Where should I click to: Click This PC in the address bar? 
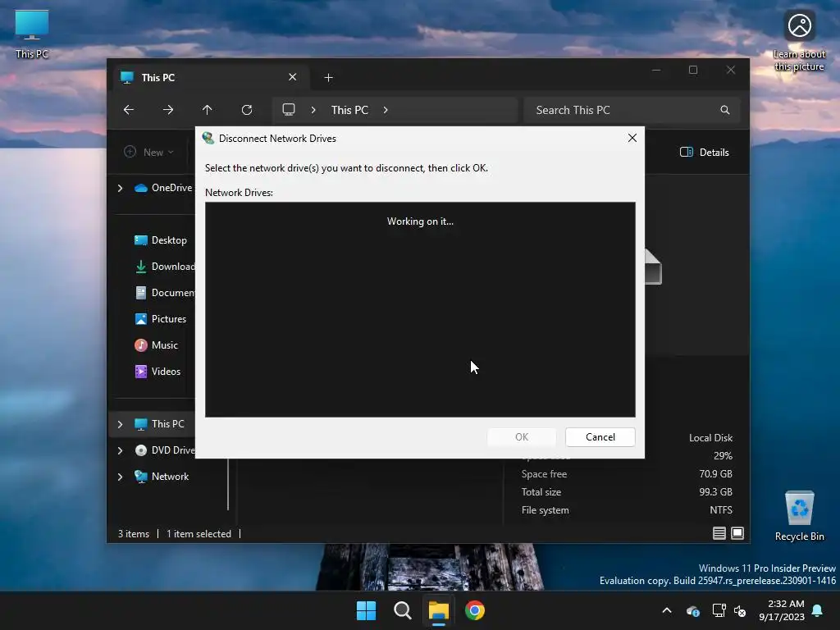tap(349, 110)
